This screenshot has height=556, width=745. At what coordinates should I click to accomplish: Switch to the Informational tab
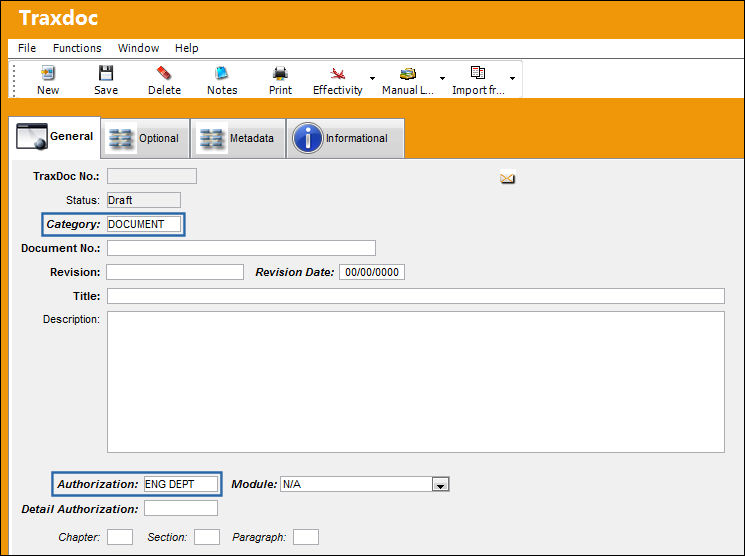pos(345,138)
